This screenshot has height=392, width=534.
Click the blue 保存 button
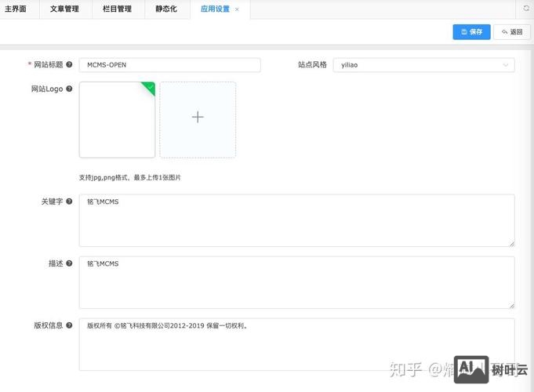(471, 32)
